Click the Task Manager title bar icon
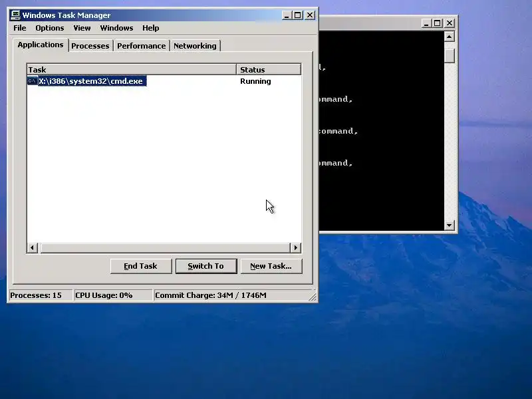 pos(15,15)
